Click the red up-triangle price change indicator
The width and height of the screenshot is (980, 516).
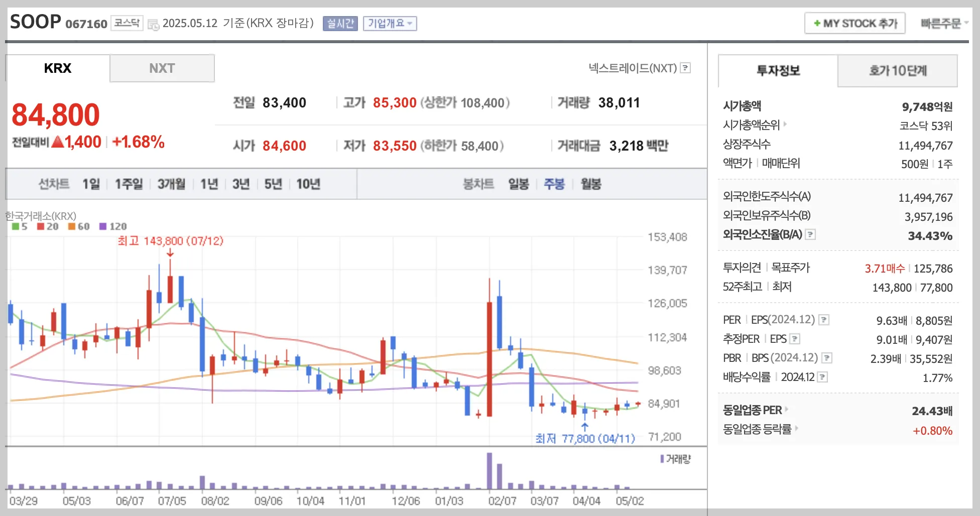pos(58,142)
